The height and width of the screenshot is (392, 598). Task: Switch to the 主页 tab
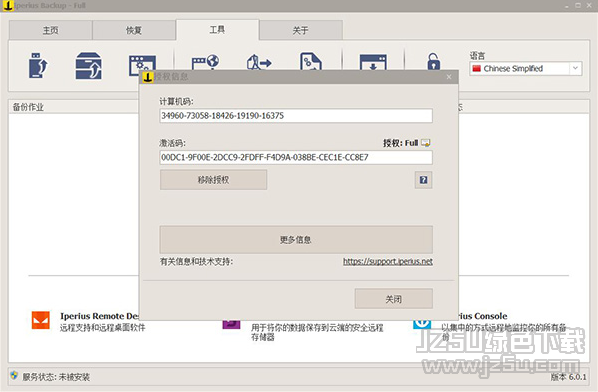click(x=50, y=30)
